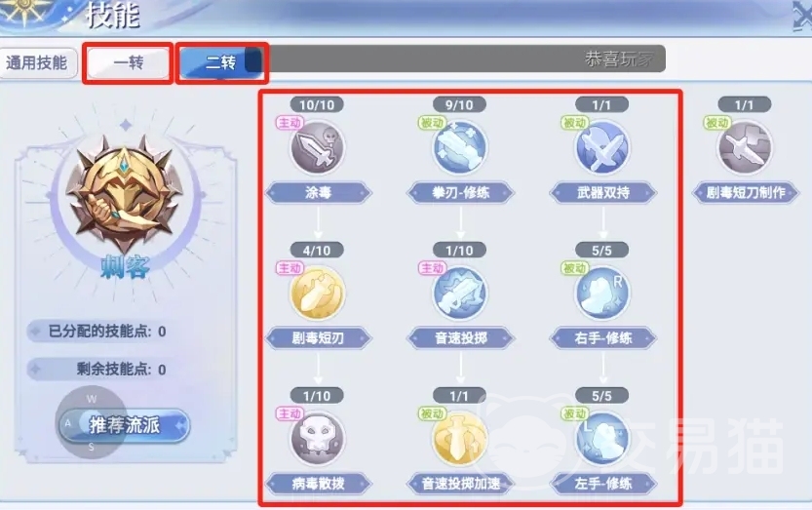Open the 通用技能 tab
The height and width of the screenshot is (510, 812).
pyautogui.click(x=37, y=62)
